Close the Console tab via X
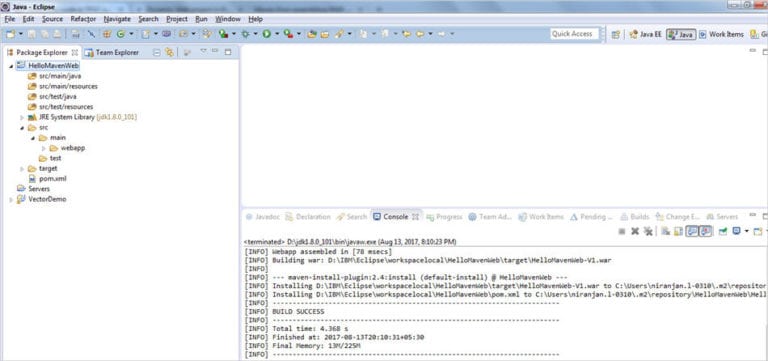The width and height of the screenshot is (768, 361). (415, 217)
